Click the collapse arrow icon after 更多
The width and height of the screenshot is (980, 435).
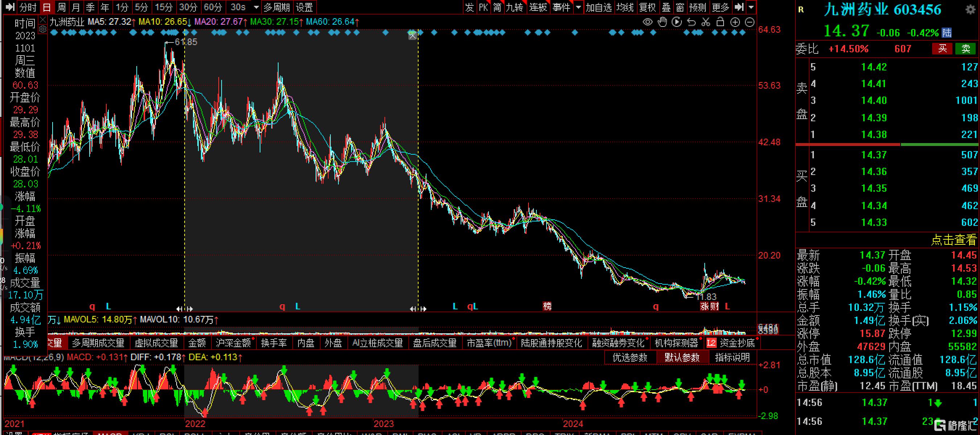click(x=739, y=7)
